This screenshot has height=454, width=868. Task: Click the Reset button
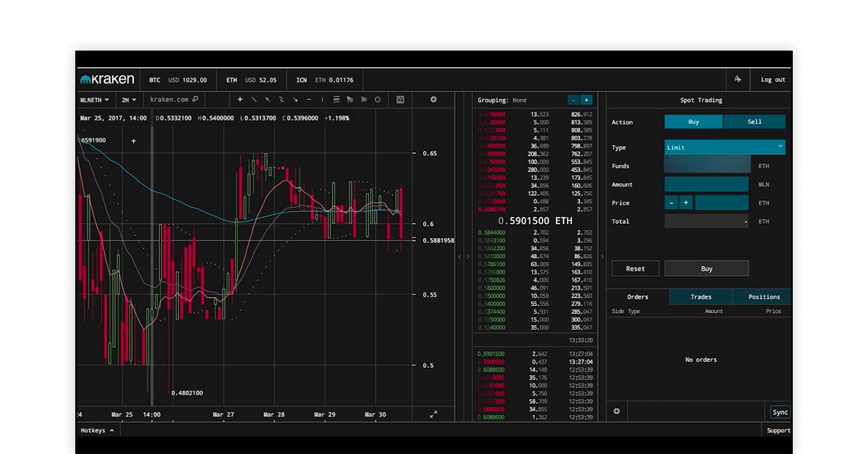pyautogui.click(x=635, y=269)
